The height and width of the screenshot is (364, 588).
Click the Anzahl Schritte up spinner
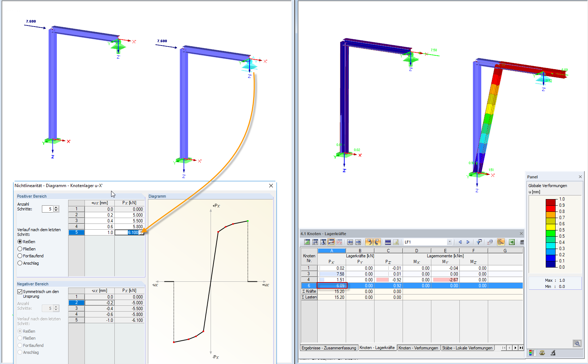point(55,207)
